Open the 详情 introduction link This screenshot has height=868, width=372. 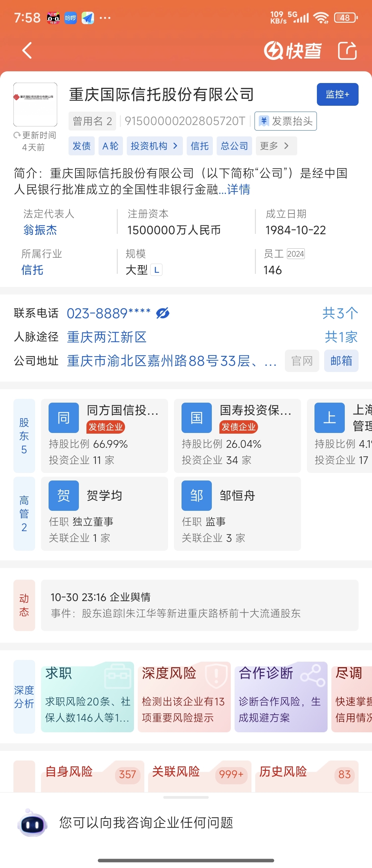click(x=238, y=189)
